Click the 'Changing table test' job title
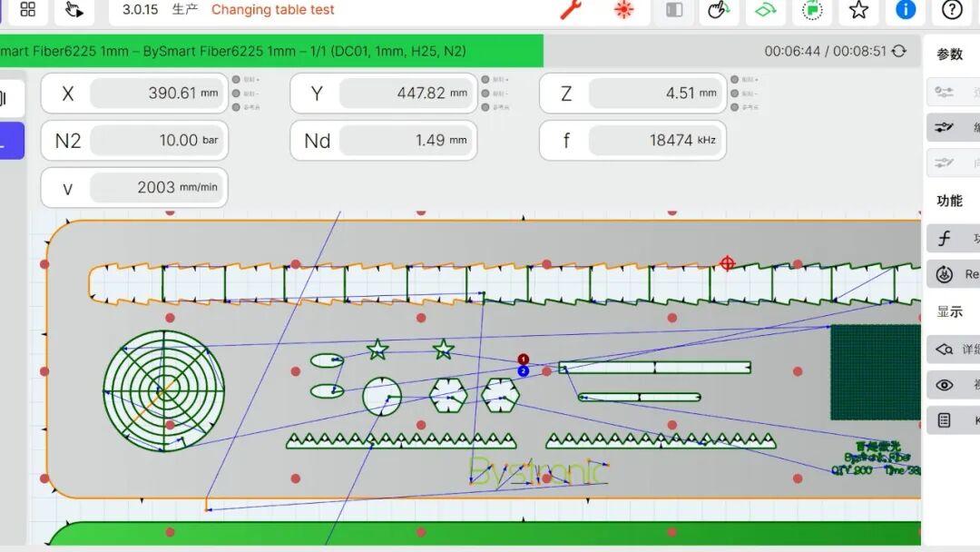The height and width of the screenshot is (552, 980). (272, 10)
